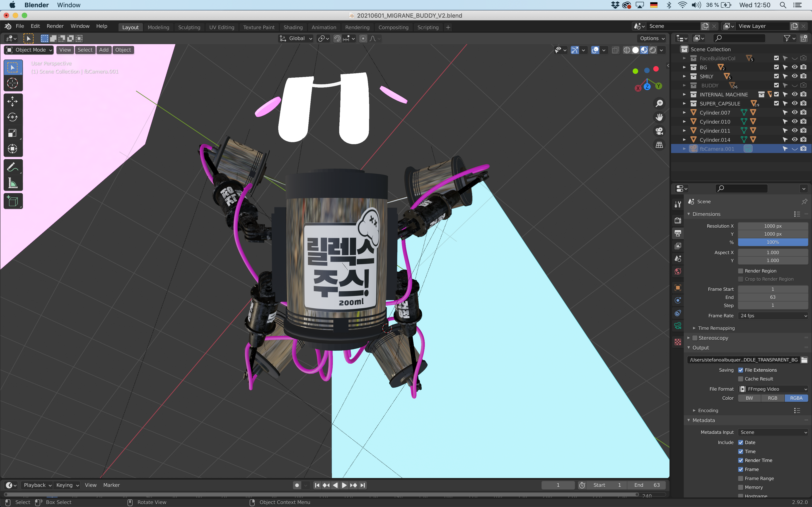This screenshot has width=812, height=507.
Task: Switch to the Shading workspace tab
Action: point(292,27)
